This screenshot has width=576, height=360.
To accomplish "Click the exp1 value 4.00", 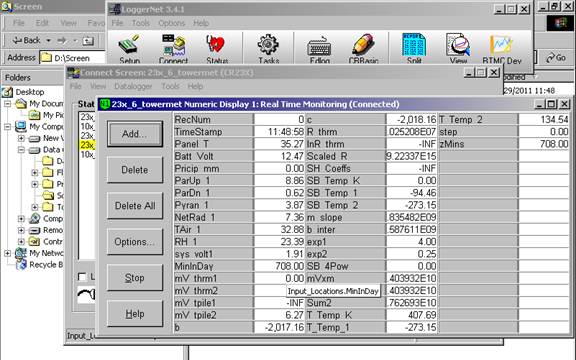I will [x=411, y=242].
